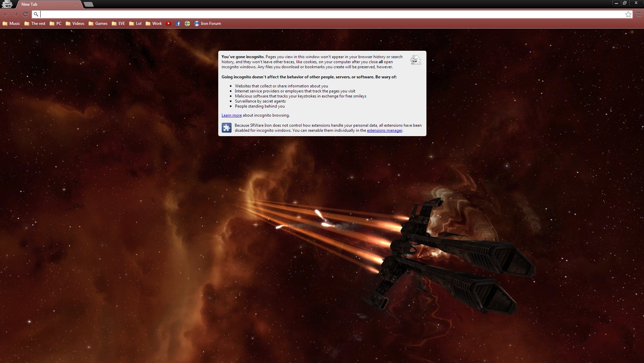Viewport: 644px width, 363px height.
Task: Open the Facebook bookmark icon
Action: [178, 24]
